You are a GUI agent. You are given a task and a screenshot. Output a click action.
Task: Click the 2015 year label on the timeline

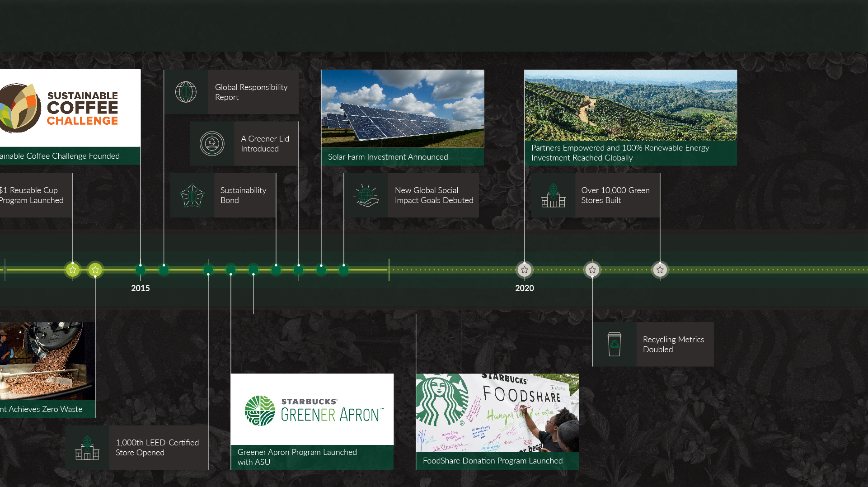pyautogui.click(x=141, y=288)
